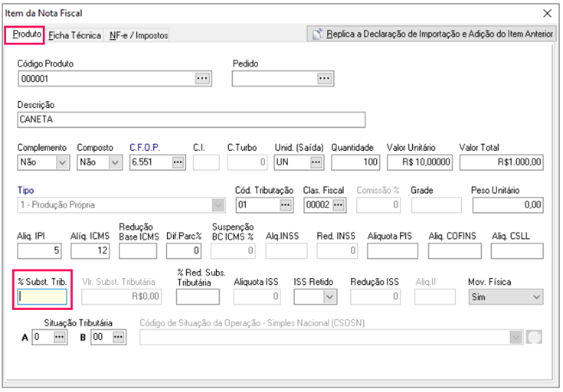Screen dimensions: 563x392
Task: Expand the Composto dropdown
Action: coord(115,162)
